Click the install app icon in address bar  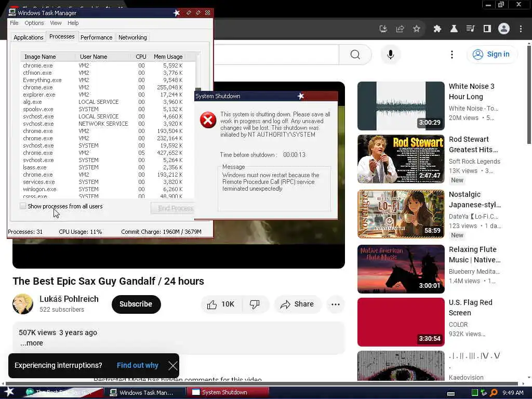383,29
